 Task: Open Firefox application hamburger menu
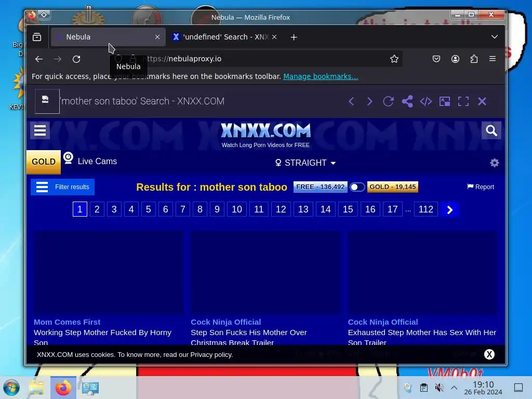point(493,59)
